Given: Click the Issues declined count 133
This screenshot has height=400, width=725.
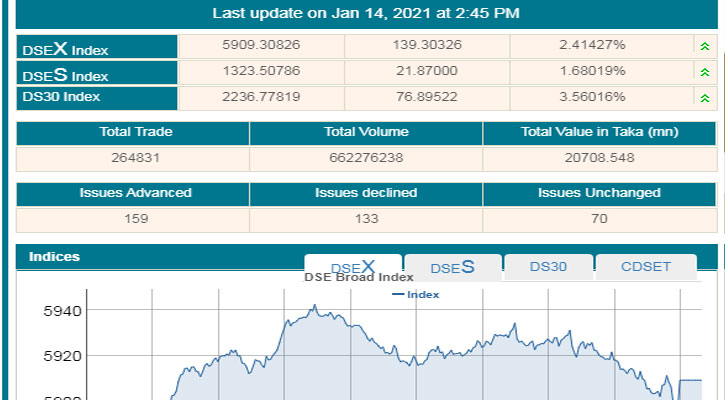Looking at the screenshot, I should coord(365,219).
